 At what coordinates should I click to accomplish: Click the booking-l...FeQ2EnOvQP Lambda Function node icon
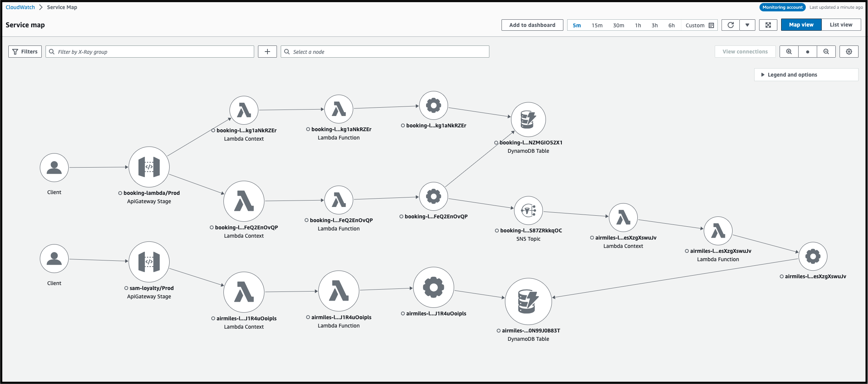click(339, 200)
